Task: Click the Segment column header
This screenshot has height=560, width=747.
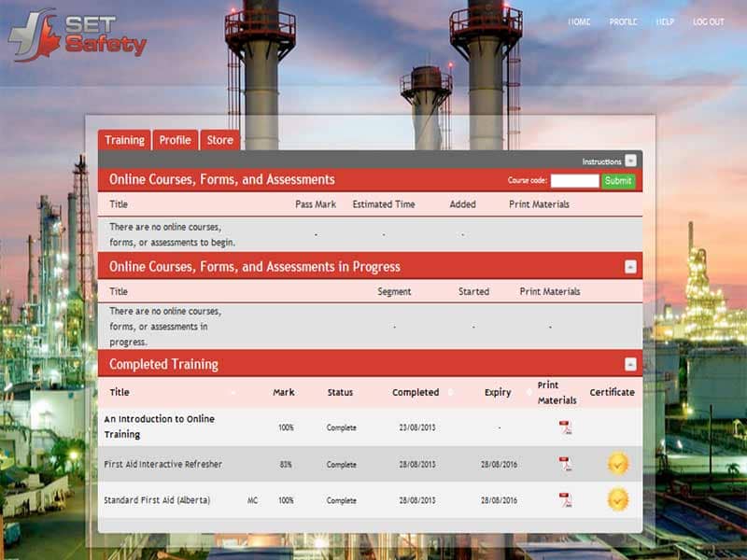Action: (394, 291)
